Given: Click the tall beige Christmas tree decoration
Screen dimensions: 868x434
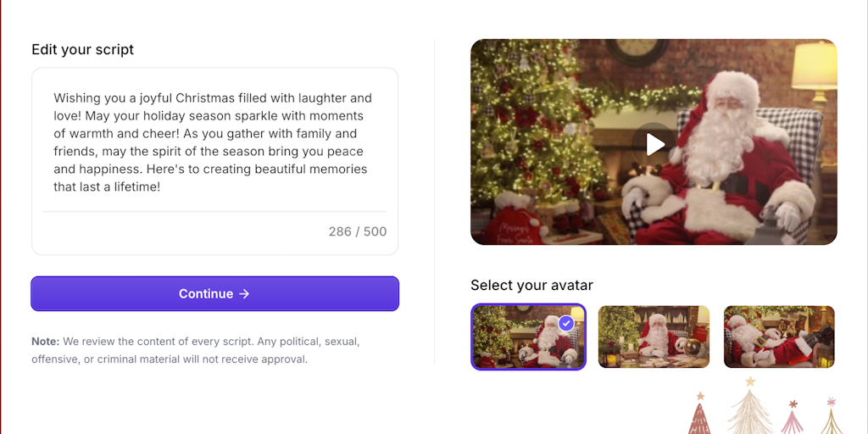Looking at the screenshot, I should click(x=750, y=411).
